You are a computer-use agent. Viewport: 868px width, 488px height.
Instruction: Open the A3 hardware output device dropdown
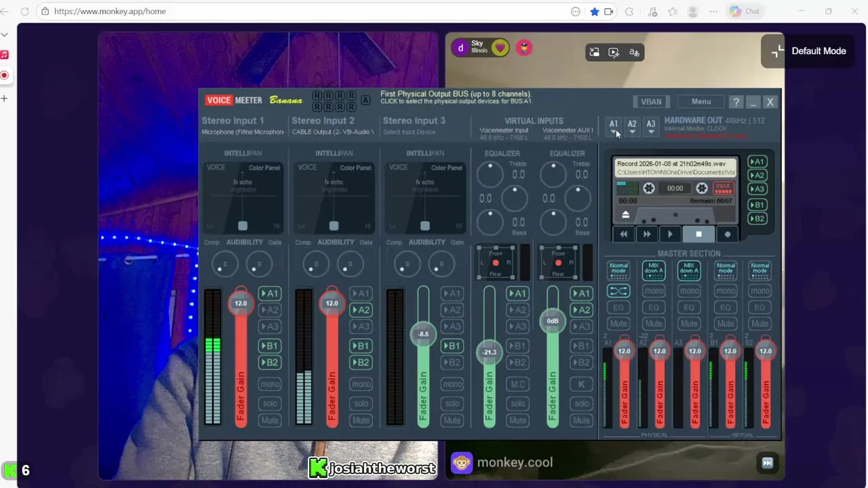(651, 127)
